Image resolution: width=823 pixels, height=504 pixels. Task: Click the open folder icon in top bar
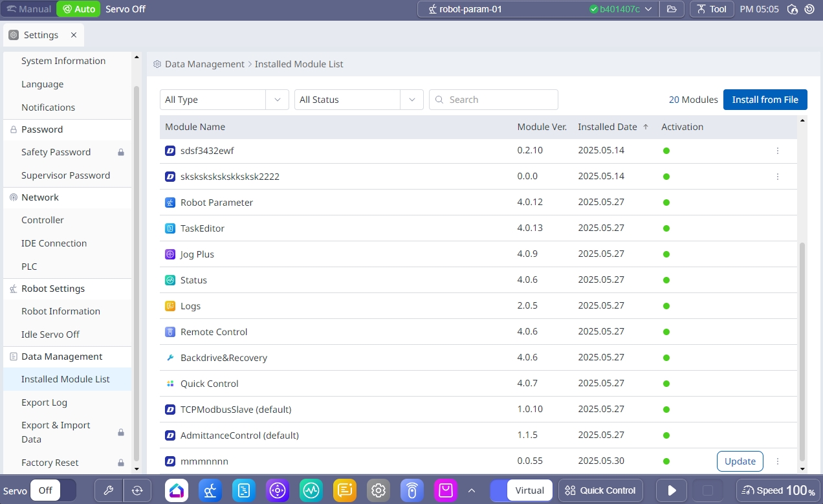672,9
